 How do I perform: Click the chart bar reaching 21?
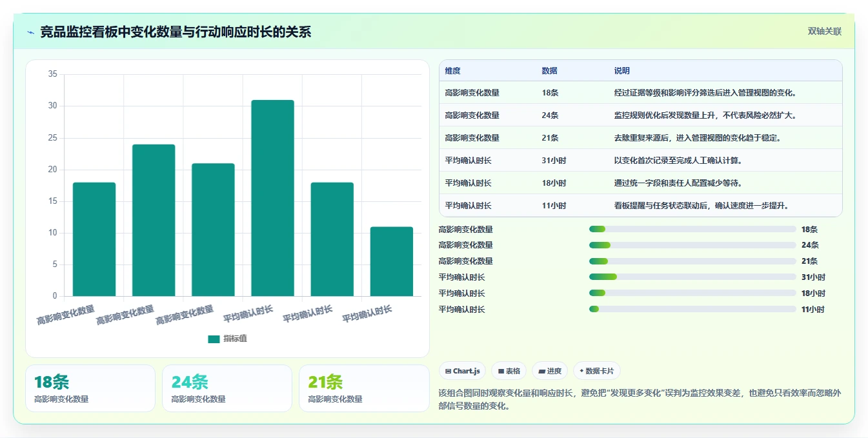pyautogui.click(x=213, y=230)
